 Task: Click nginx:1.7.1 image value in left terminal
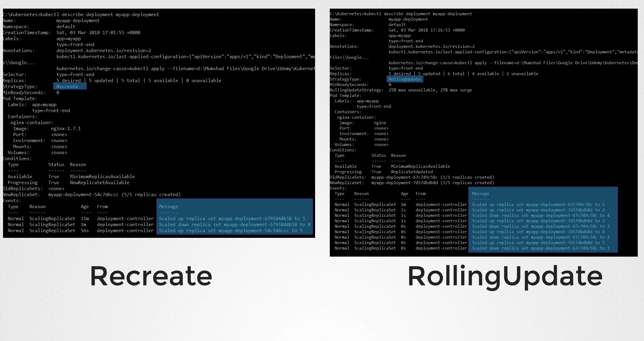pyautogui.click(x=66, y=128)
